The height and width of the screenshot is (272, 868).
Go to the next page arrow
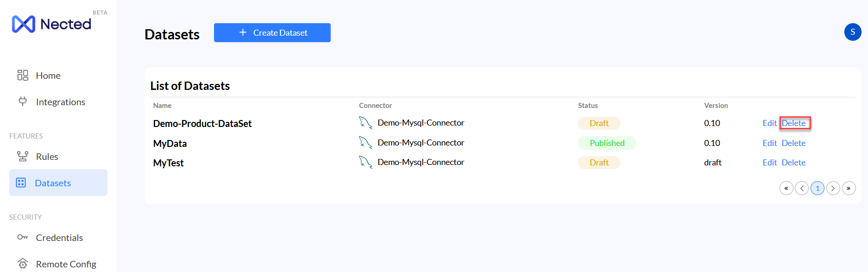[x=833, y=188]
